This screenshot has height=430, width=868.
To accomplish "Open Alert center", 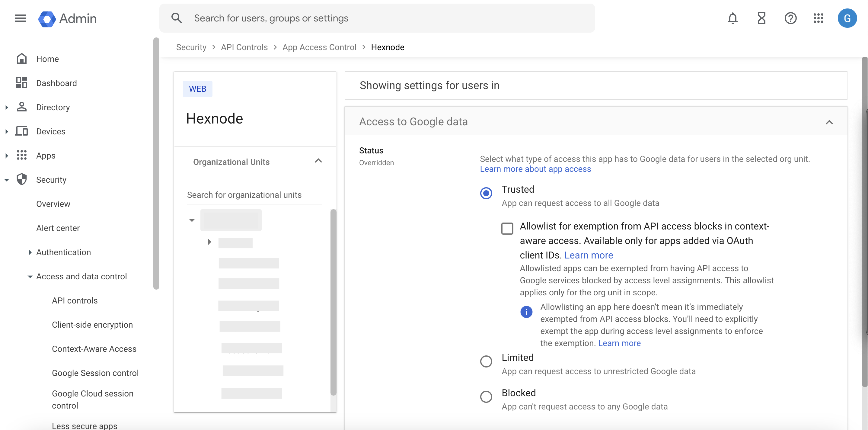I will pos(58,228).
